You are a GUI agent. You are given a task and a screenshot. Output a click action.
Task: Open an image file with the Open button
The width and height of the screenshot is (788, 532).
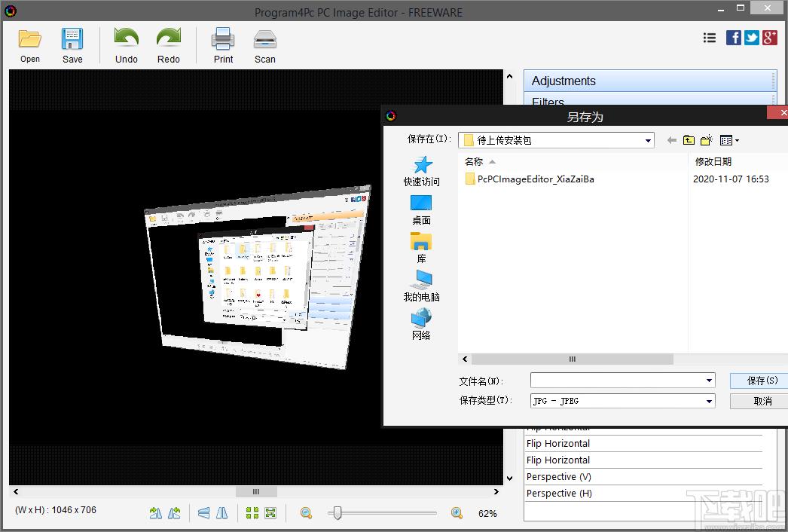tap(29, 45)
